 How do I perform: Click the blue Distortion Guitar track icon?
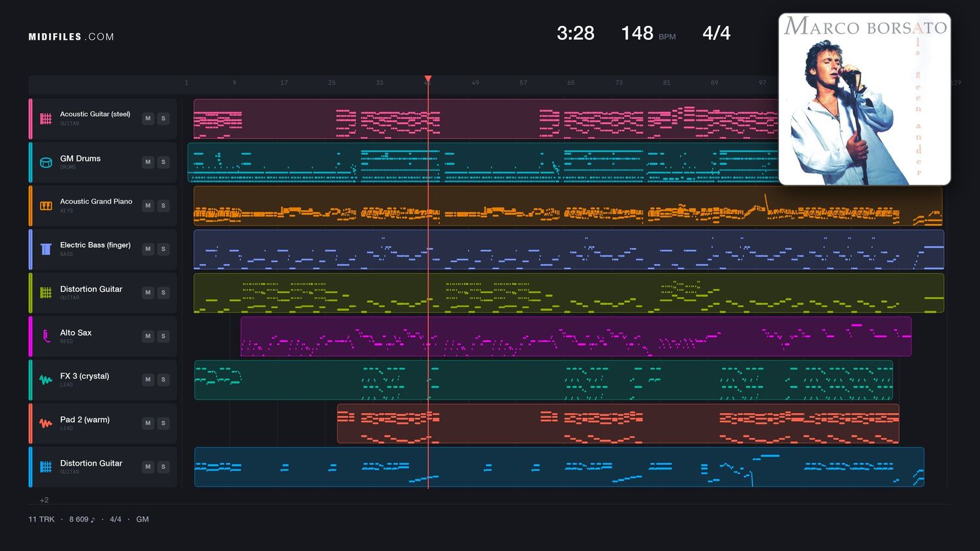click(x=46, y=467)
